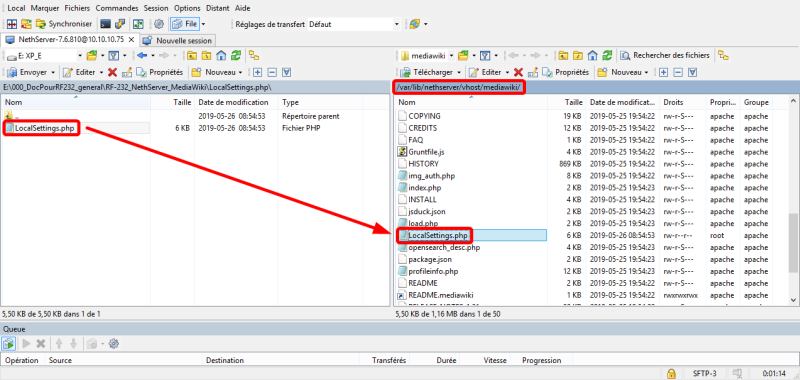Viewport: 800px width, 380px height.
Task: Open the Distant menu
Action: tap(218, 8)
